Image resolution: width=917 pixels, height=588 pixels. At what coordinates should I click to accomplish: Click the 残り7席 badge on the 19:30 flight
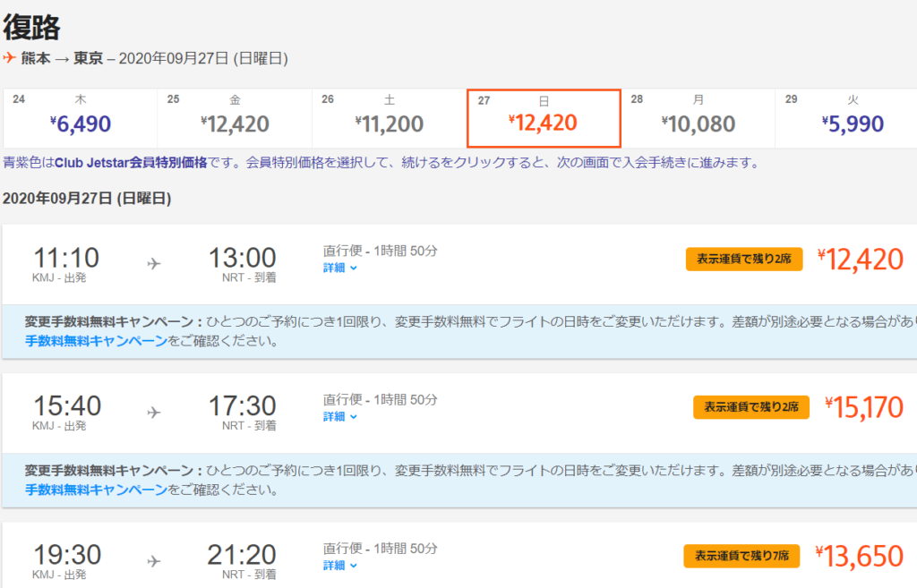(741, 557)
